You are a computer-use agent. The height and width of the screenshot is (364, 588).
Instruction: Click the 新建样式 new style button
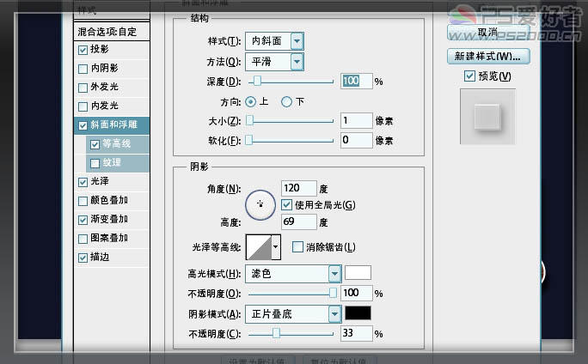[x=488, y=56]
